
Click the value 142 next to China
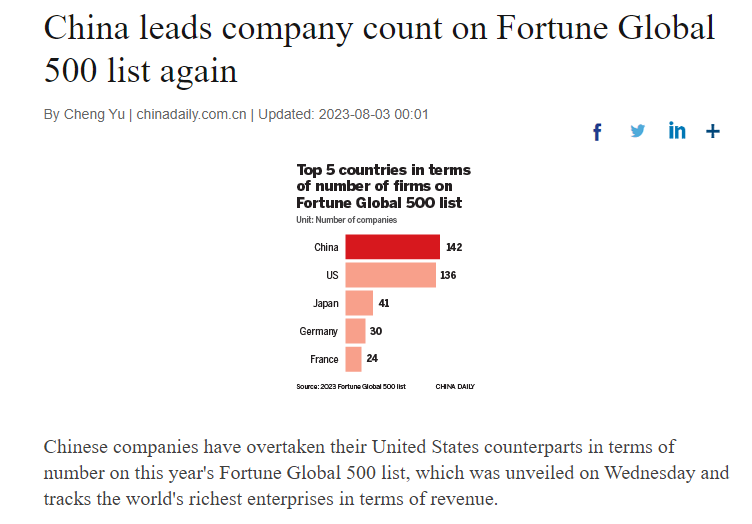tap(454, 247)
